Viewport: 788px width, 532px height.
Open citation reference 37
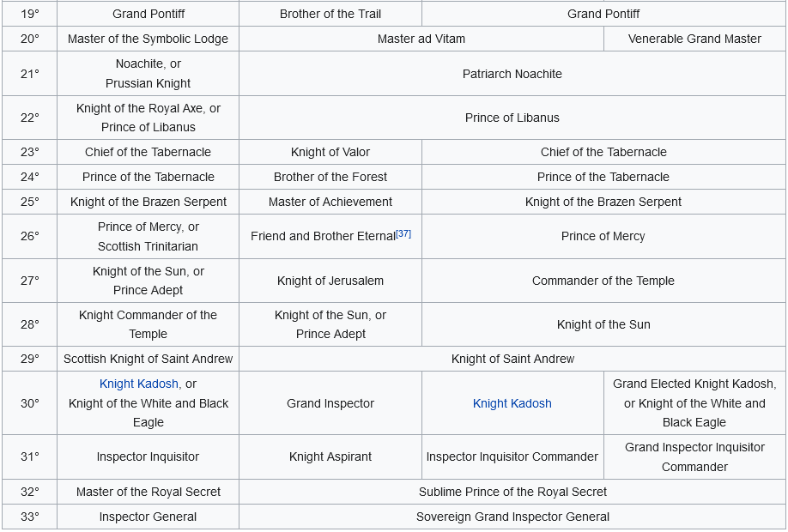(x=403, y=233)
